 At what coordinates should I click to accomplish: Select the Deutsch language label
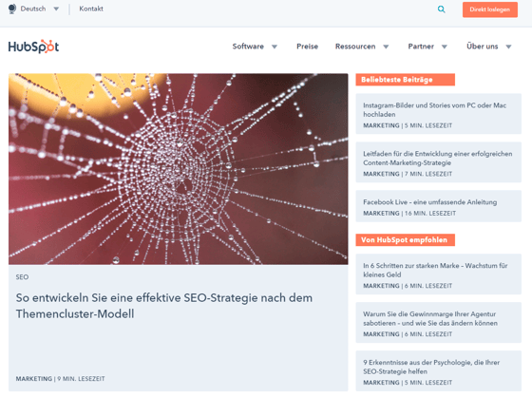[33, 9]
